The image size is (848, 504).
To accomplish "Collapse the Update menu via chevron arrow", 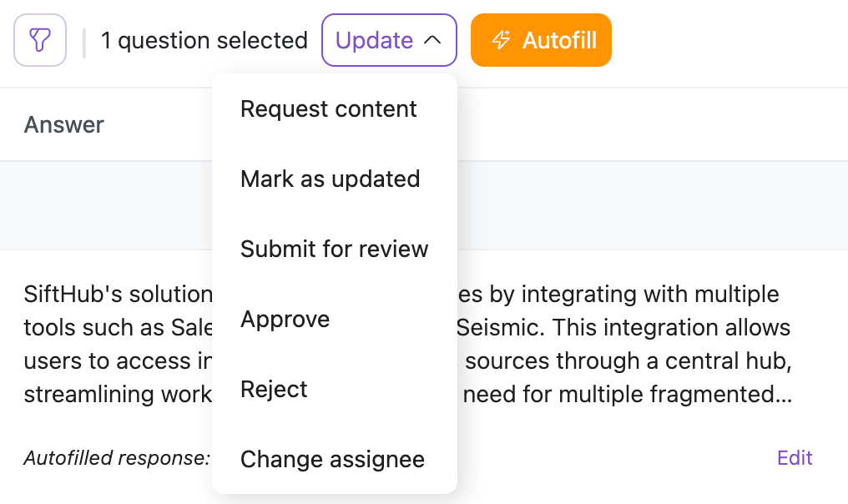I will tap(432, 40).
